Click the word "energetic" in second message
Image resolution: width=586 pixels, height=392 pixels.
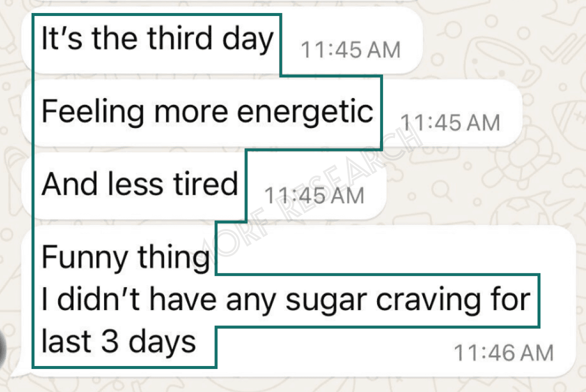305,111
